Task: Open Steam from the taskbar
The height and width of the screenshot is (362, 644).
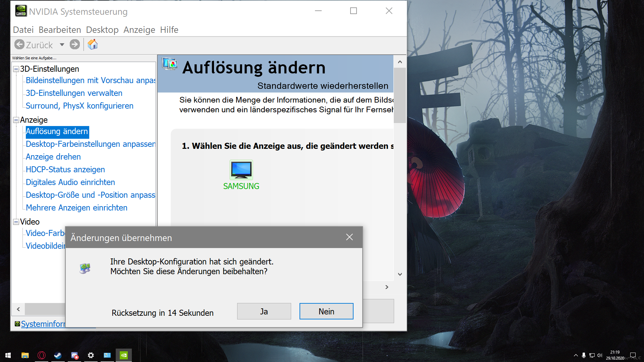Action: coord(58,355)
